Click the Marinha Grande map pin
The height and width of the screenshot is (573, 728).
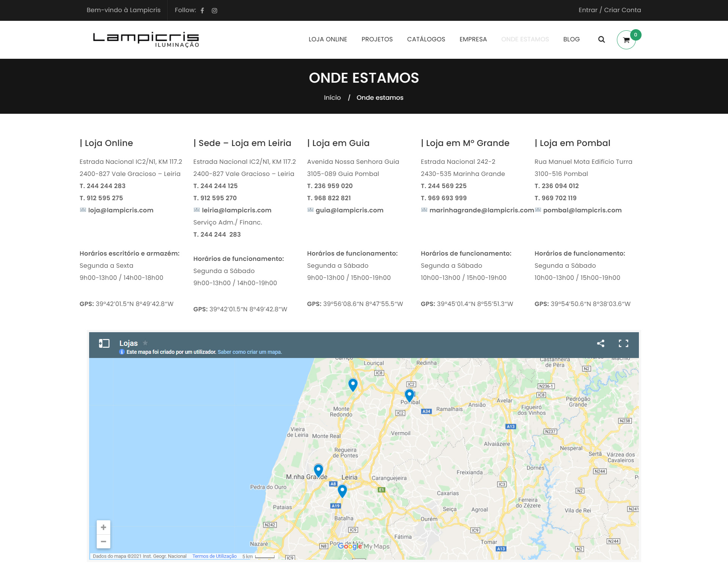318,469
